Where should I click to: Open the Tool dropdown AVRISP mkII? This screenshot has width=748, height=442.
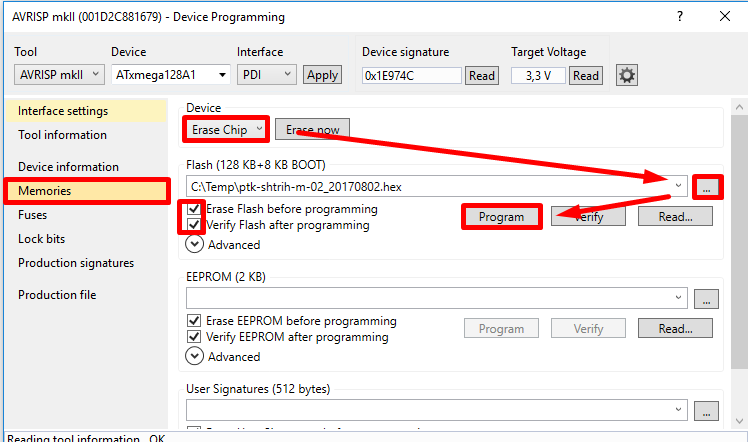click(60, 74)
